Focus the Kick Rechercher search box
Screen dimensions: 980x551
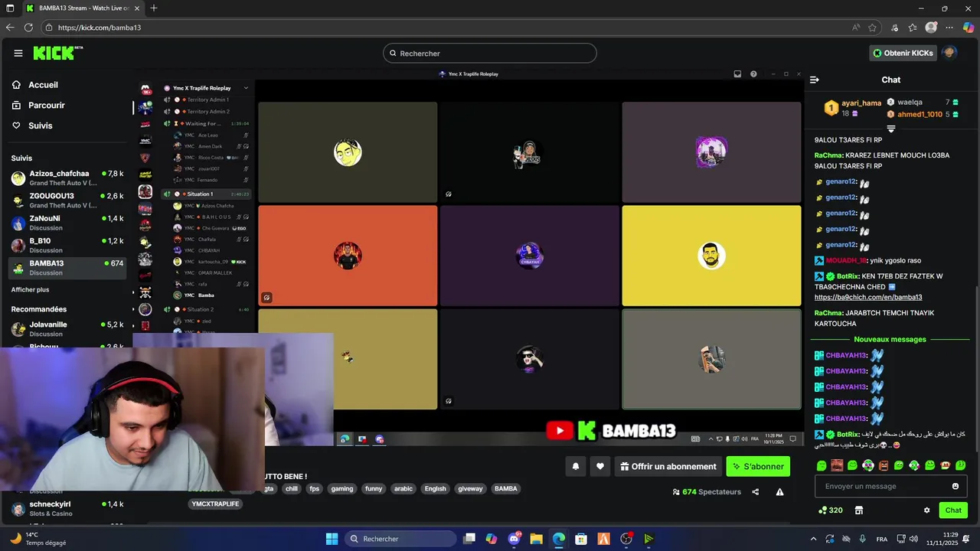tap(490, 53)
